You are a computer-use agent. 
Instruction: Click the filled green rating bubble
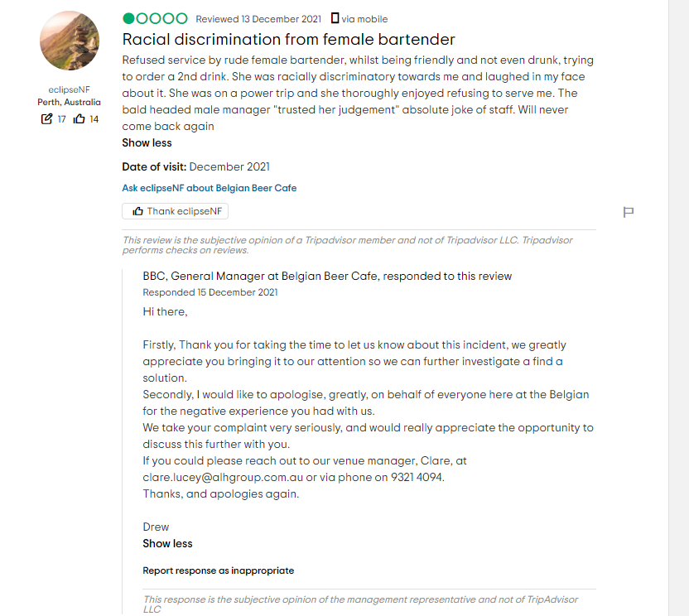[x=129, y=18]
